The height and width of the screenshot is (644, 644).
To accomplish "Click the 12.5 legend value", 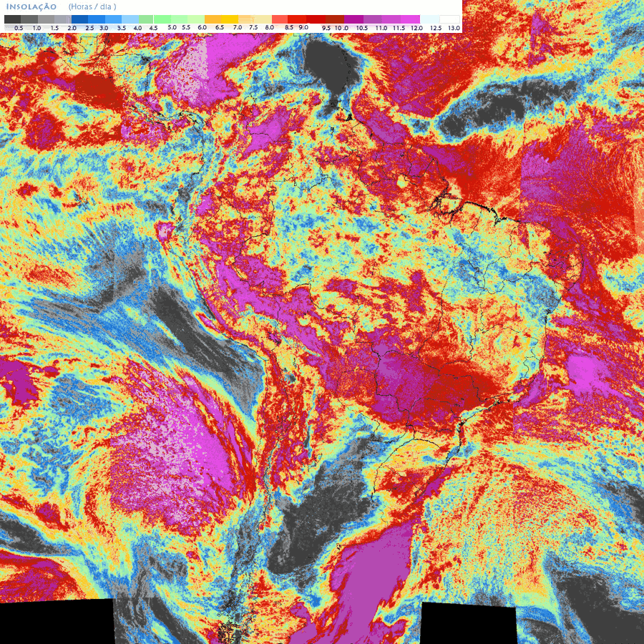I will click(x=436, y=28).
